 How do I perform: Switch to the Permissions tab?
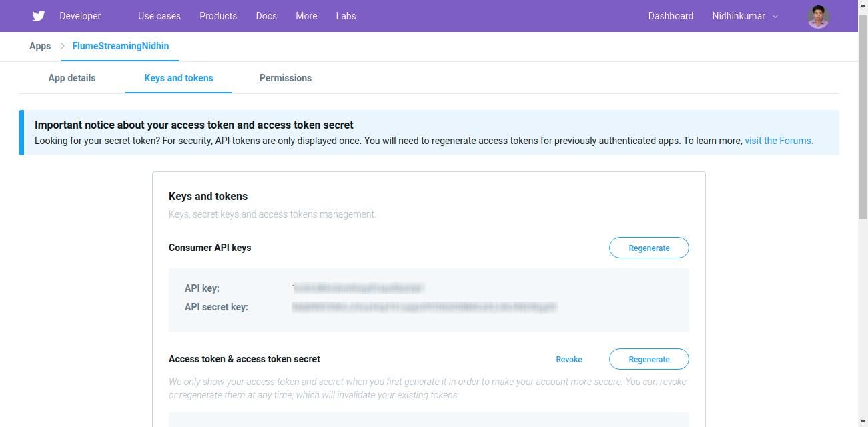click(286, 78)
